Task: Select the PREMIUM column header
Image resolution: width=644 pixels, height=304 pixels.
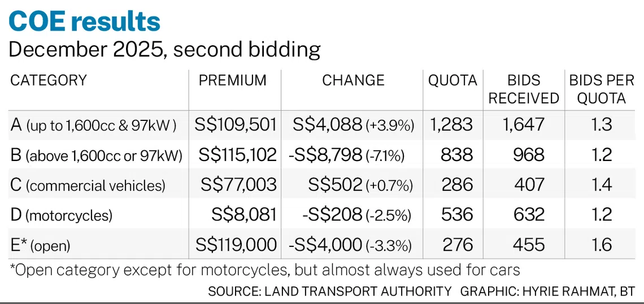Action: pos(233,81)
